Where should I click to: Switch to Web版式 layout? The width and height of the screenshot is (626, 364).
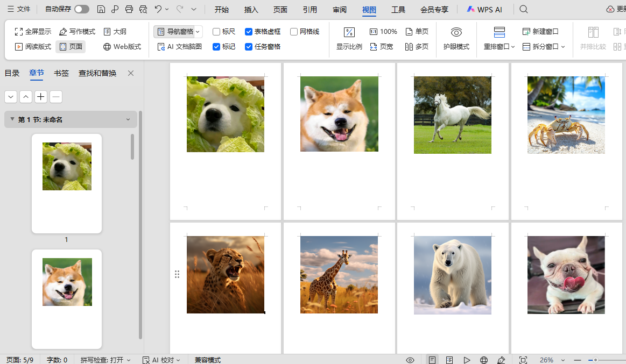(x=122, y=47)
